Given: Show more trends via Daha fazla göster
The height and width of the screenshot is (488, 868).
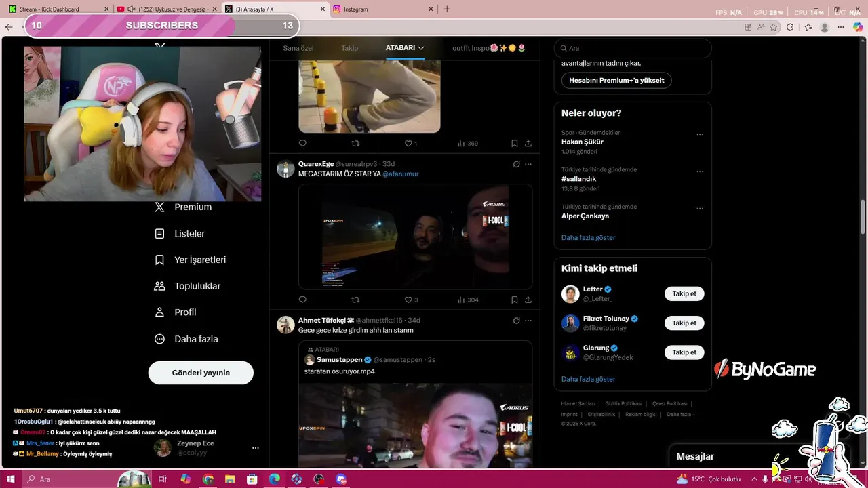Looking at the screenshot, I should point(589,238).
